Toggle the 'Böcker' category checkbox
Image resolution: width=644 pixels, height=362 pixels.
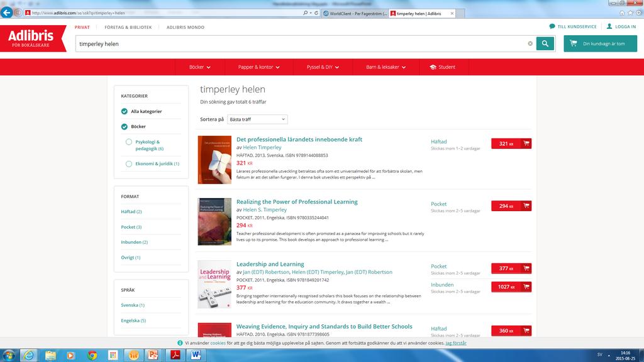(x=125, y=126)
